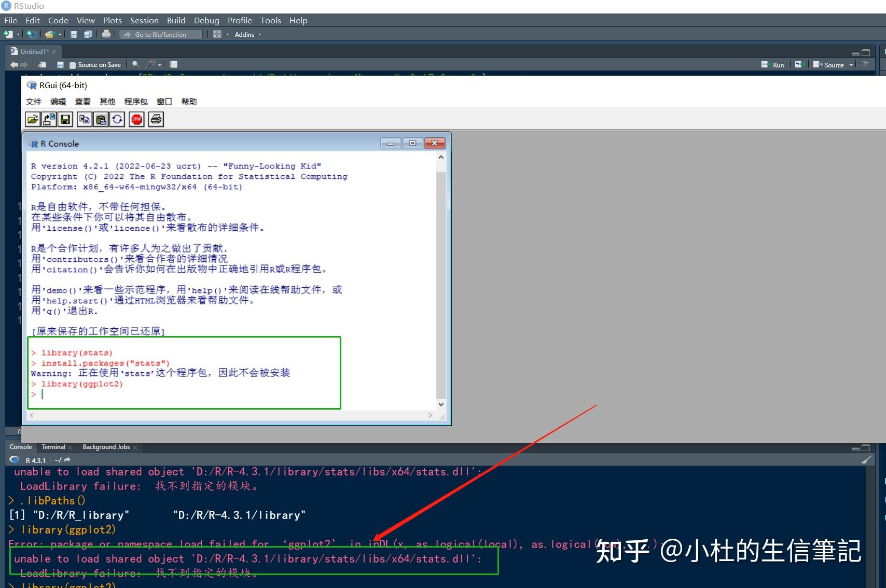Viewport: 886px width, 588px height.
Task: Show the document outline
Action: 865,64
